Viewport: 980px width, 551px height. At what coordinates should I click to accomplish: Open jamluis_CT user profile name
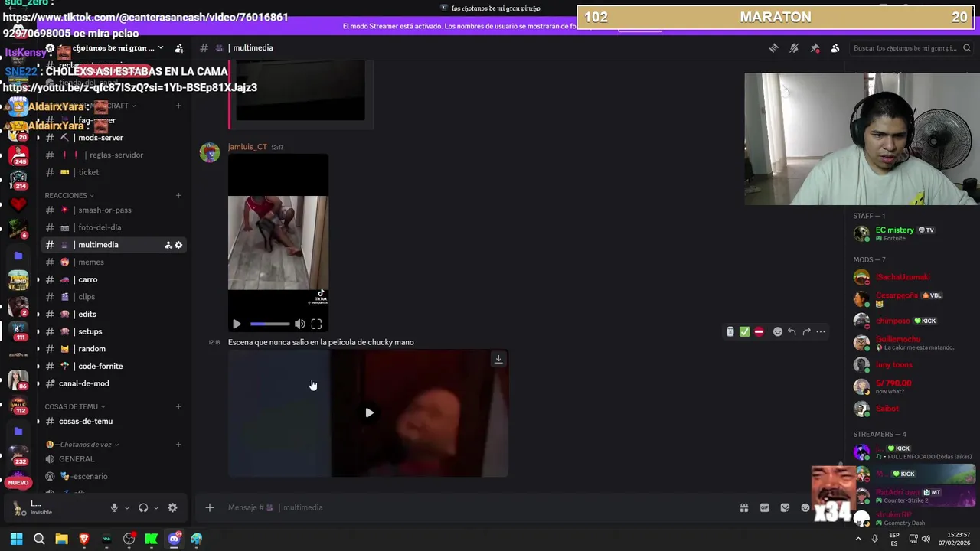point(247,147)
